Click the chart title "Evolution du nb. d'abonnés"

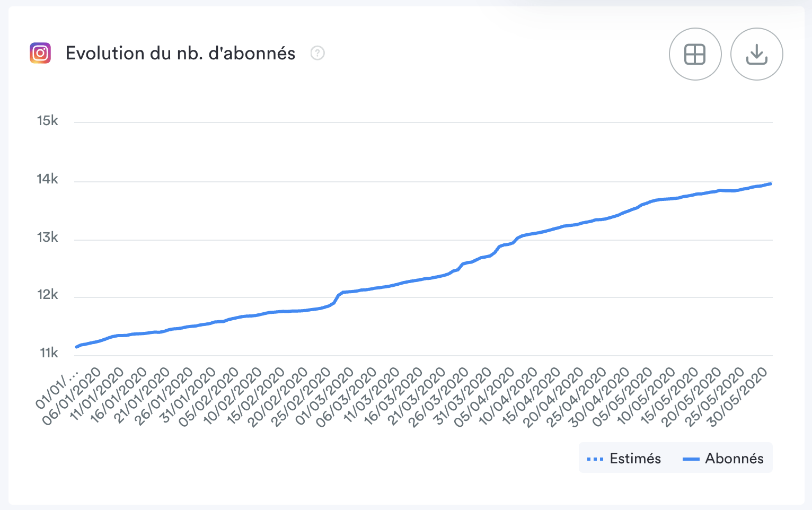click(180, 53)
